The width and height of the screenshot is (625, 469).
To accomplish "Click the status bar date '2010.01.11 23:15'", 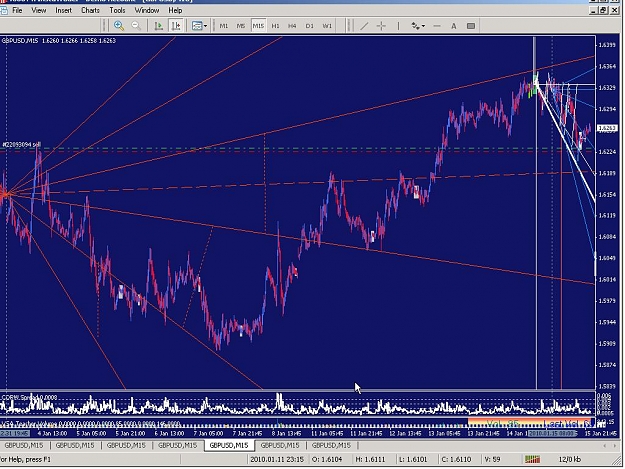I will point(277,459).
